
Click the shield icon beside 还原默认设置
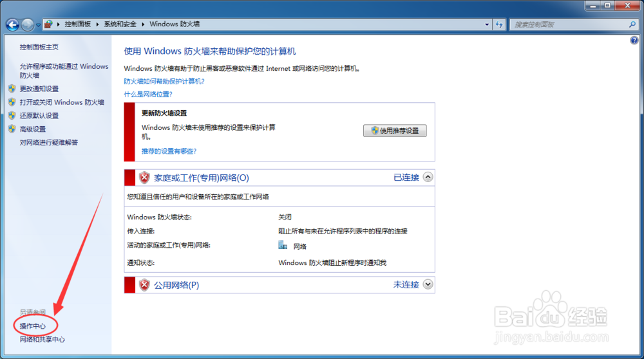point(12,116)
